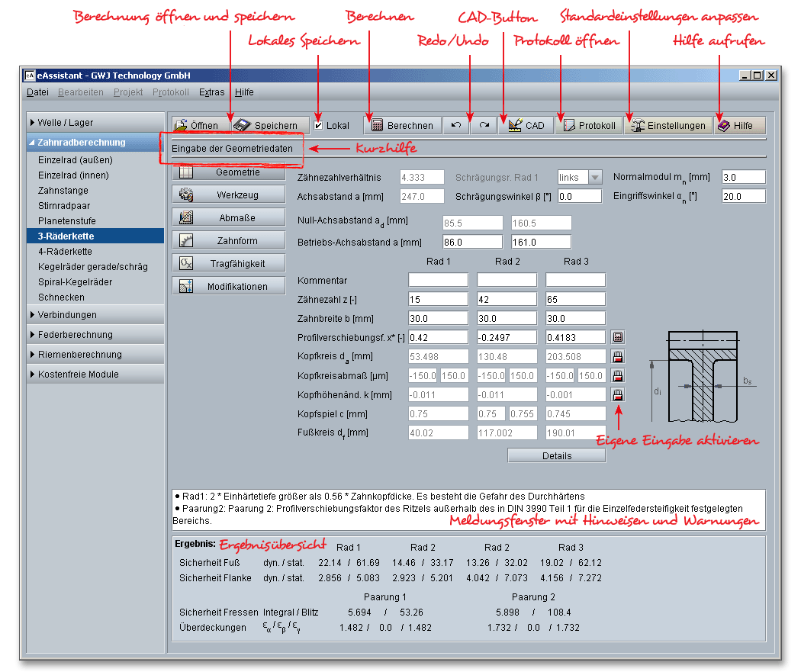Click the Redo arrow icon
Screen dimensions: 801x672
point(484,126)
